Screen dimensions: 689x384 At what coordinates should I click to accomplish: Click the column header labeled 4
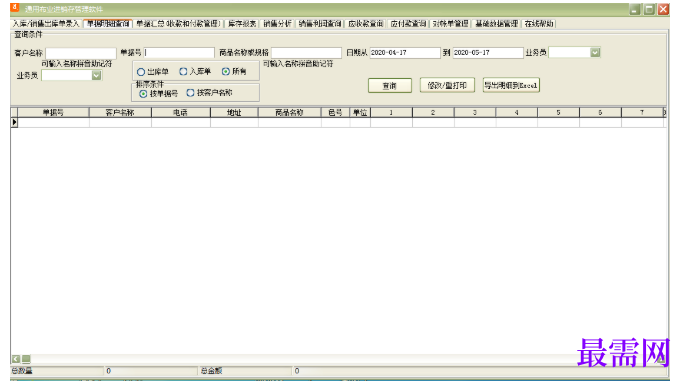pyautogui.click(x=516, y=112)
